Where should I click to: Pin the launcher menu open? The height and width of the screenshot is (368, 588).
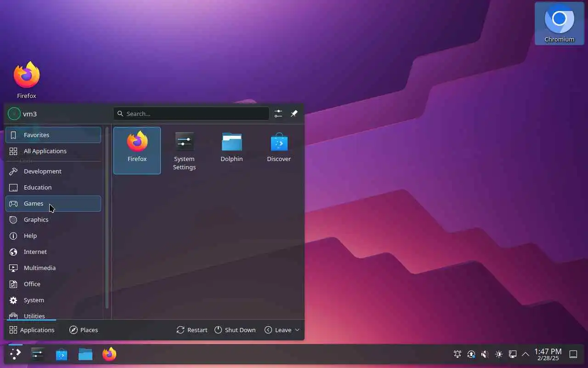(x=294, y=114)
